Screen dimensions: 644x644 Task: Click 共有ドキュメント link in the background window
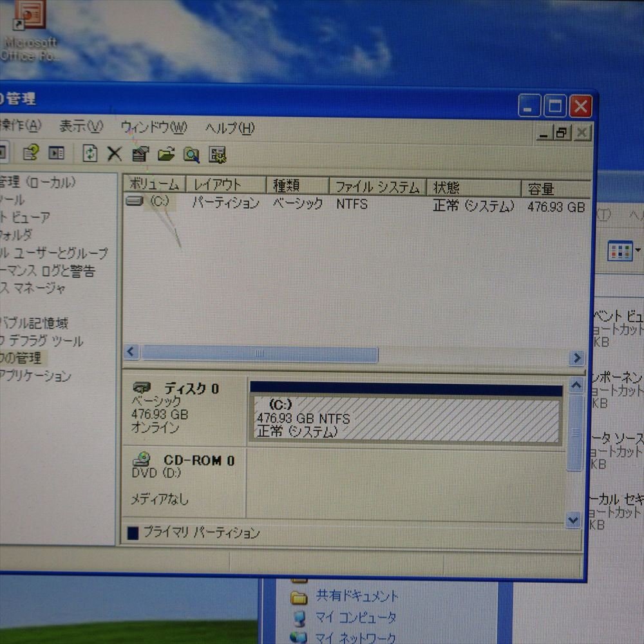[x=357, y=596]
